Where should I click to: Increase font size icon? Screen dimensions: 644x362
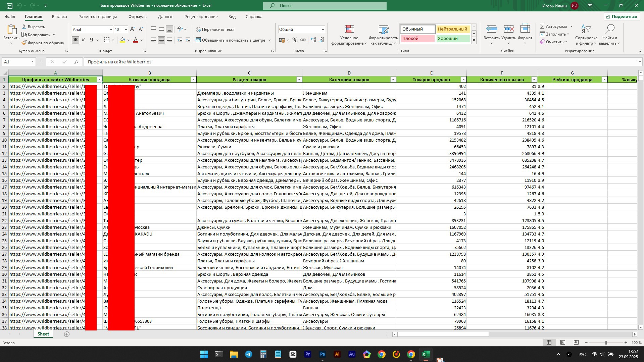click(133, 29)
